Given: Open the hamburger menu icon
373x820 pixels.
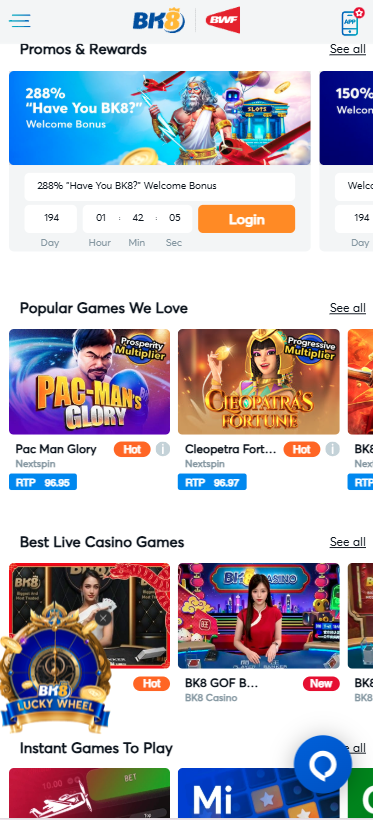Looking at the screenshot, I should [20, 21].
